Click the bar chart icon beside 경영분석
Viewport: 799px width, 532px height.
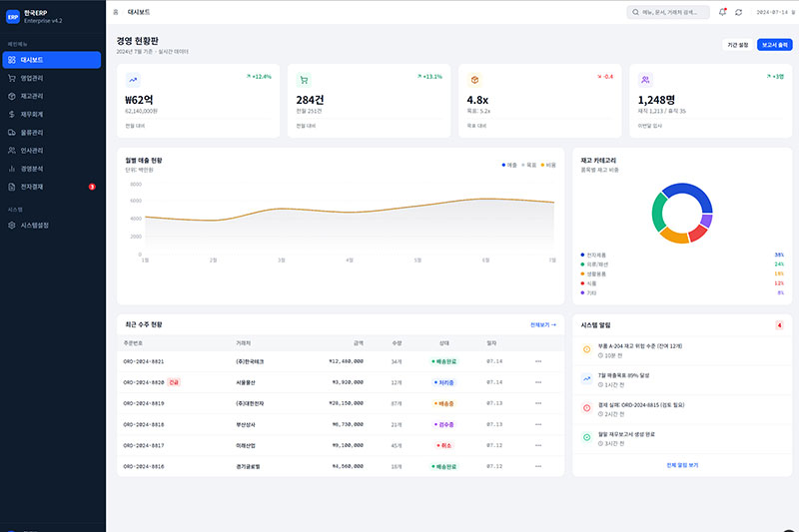(x=12, y=169)
